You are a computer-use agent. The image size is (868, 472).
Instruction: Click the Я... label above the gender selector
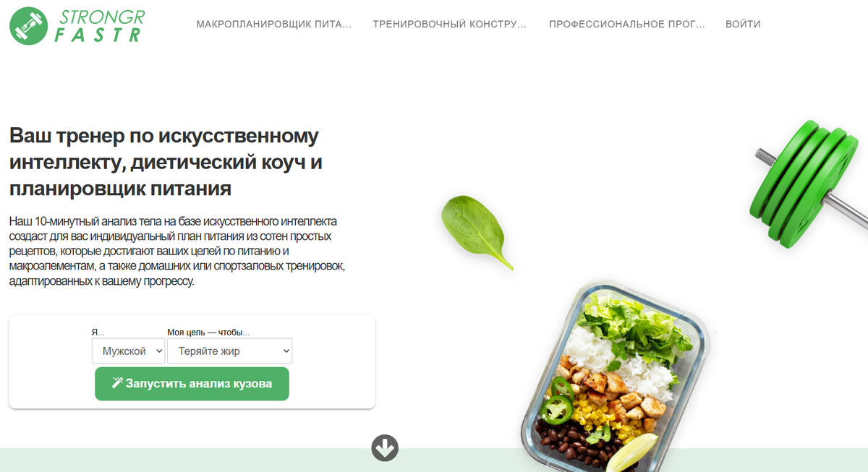(x=98, y=332)
